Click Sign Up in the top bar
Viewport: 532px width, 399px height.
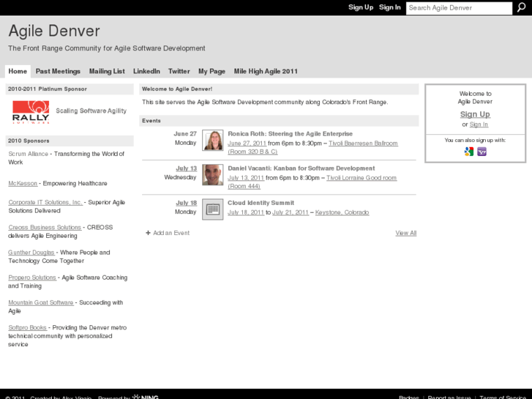361,7
